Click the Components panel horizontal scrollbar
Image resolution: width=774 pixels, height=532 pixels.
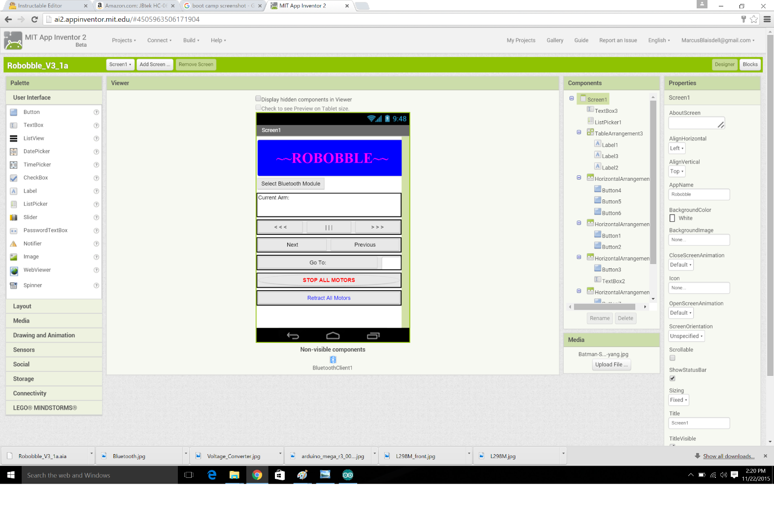click(x=605, y=307)
